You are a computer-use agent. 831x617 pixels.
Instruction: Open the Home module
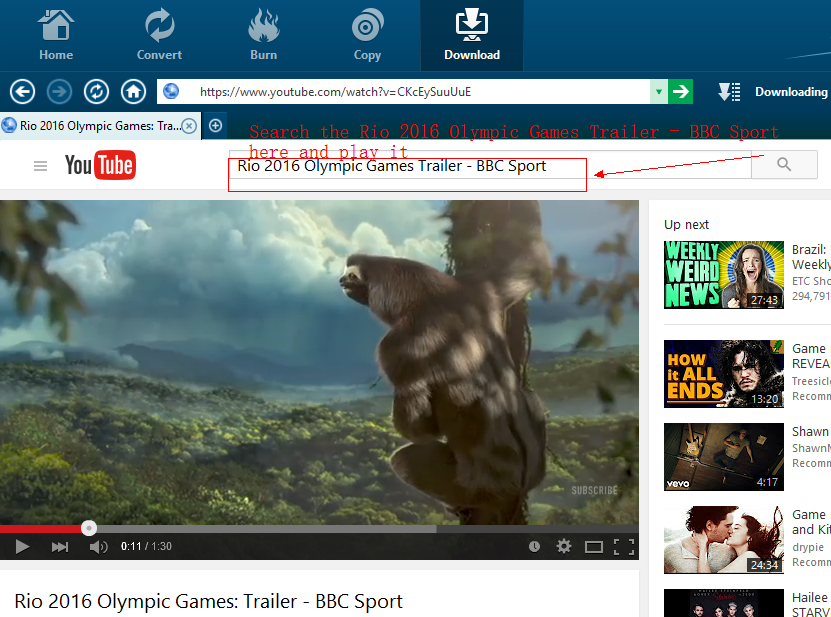[x=56, y=35]
